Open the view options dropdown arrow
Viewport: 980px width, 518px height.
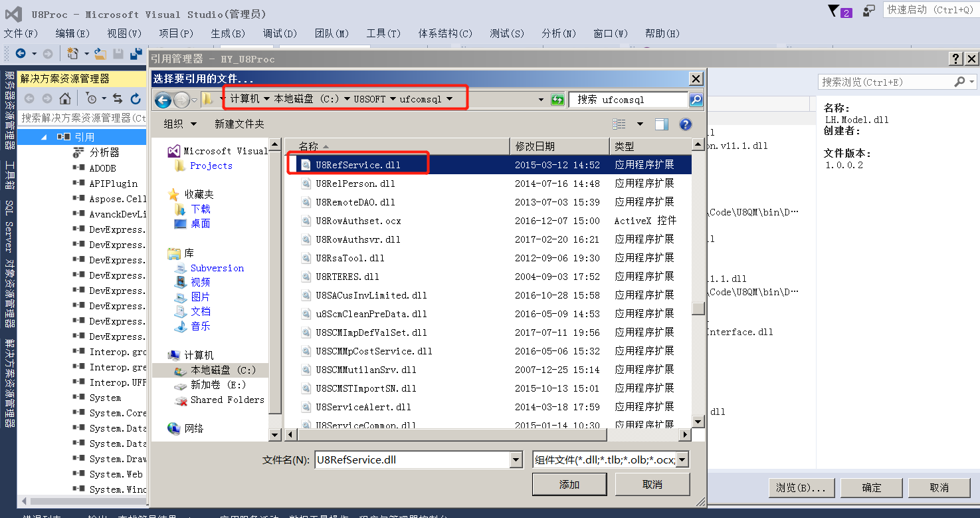point(640,124)
